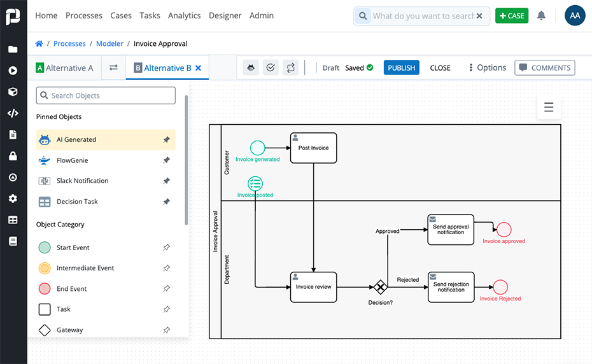Open the Designer menu
The image size is (592, 364).
click(225, 15)
